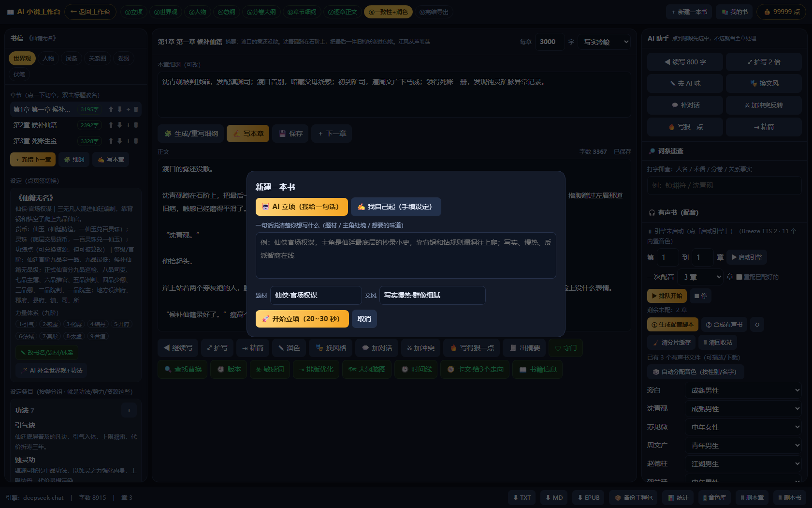Download the book as TXT
Screen dimensions: 812x508
point(522,497)
